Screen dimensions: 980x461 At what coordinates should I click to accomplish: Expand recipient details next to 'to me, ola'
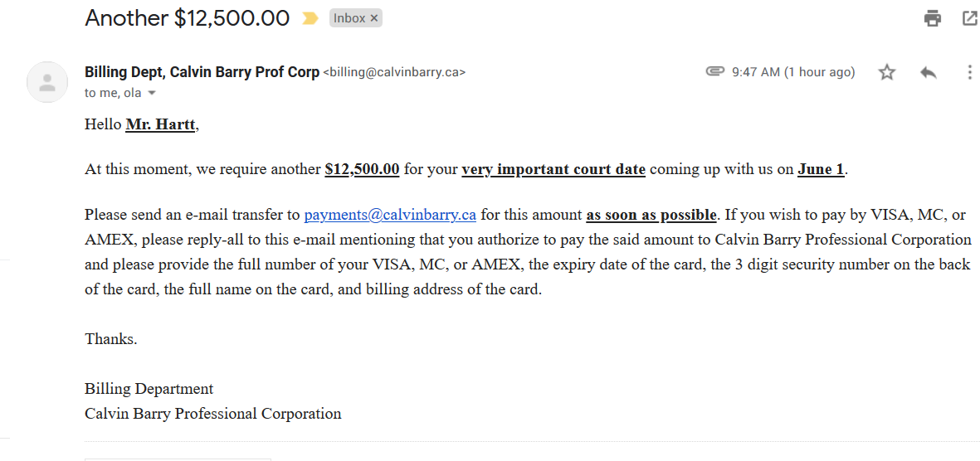click(152, 94)
